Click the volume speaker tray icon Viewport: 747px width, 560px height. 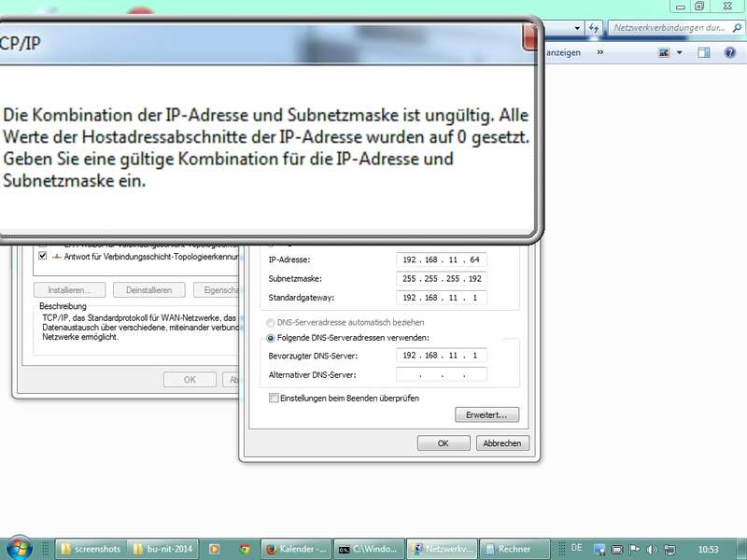click(652, 550)
